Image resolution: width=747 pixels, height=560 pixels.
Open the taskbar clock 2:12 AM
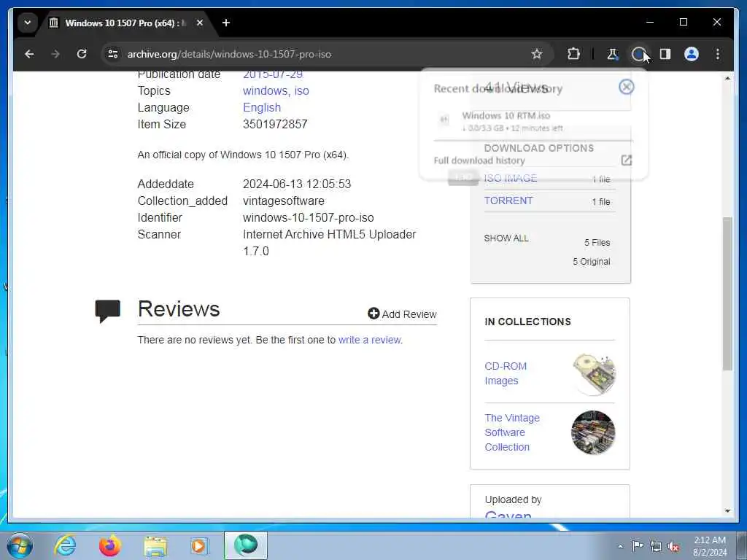(x=710, y=546)
